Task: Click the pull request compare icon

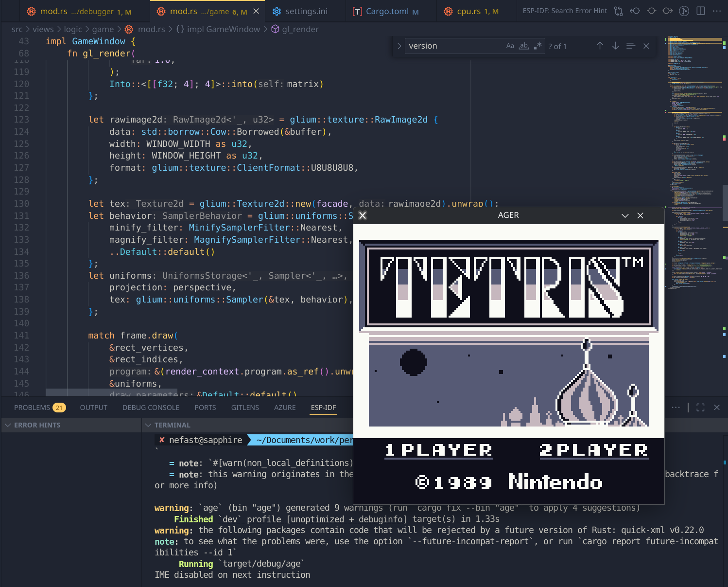Action: click(x=618, y=11)
